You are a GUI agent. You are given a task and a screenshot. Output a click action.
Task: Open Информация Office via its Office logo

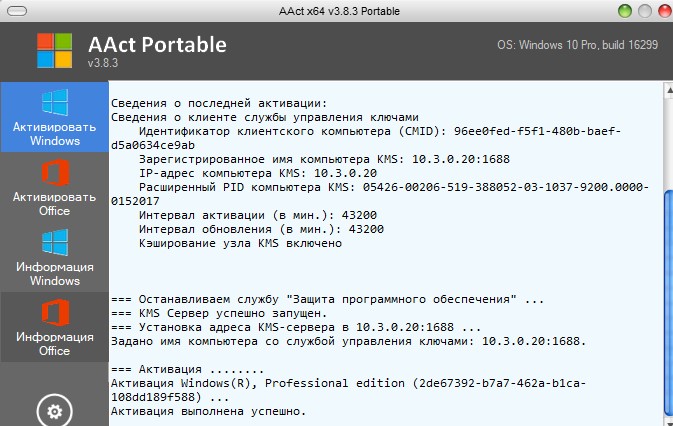point(54,313)
